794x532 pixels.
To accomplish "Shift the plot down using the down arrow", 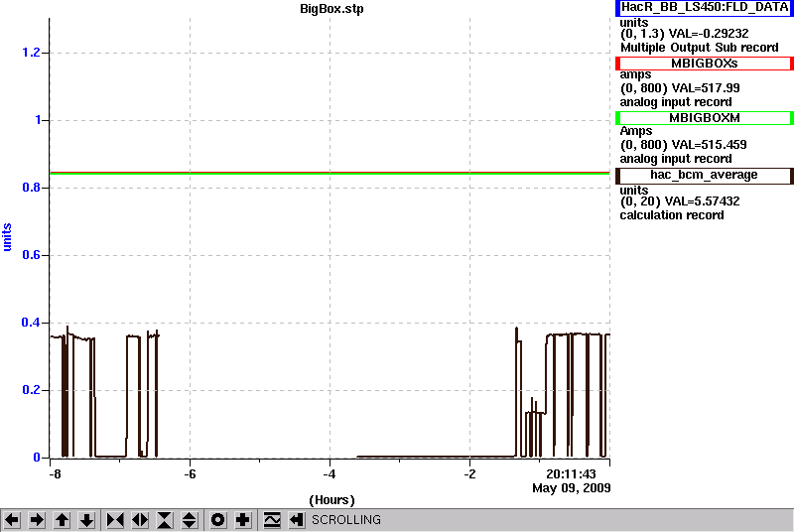I will pos(86,520).
